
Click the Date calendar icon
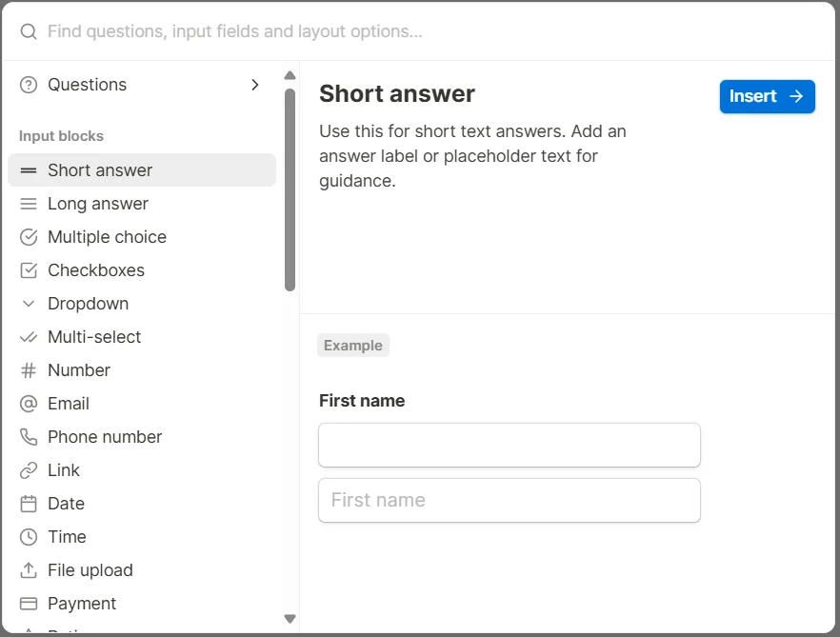[29, 504]
